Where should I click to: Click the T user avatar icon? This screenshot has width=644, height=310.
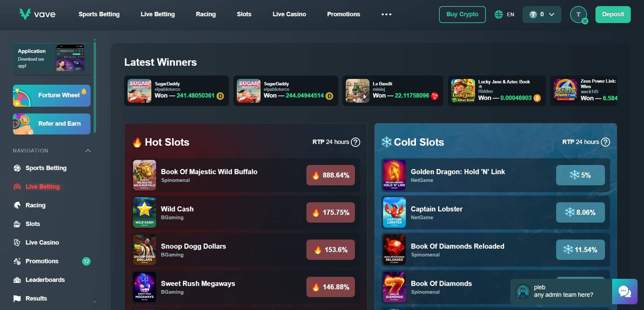tap(579, 15)
